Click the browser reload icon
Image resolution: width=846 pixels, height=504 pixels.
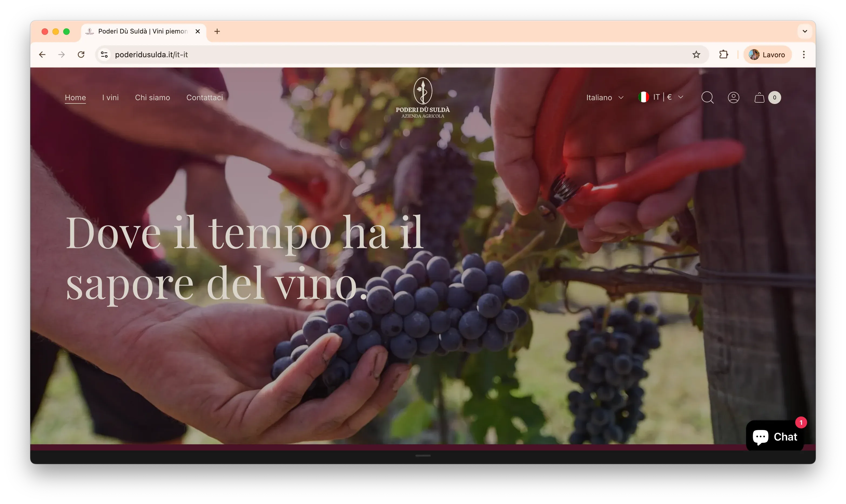pyautogui.click(x=81, y=54)
